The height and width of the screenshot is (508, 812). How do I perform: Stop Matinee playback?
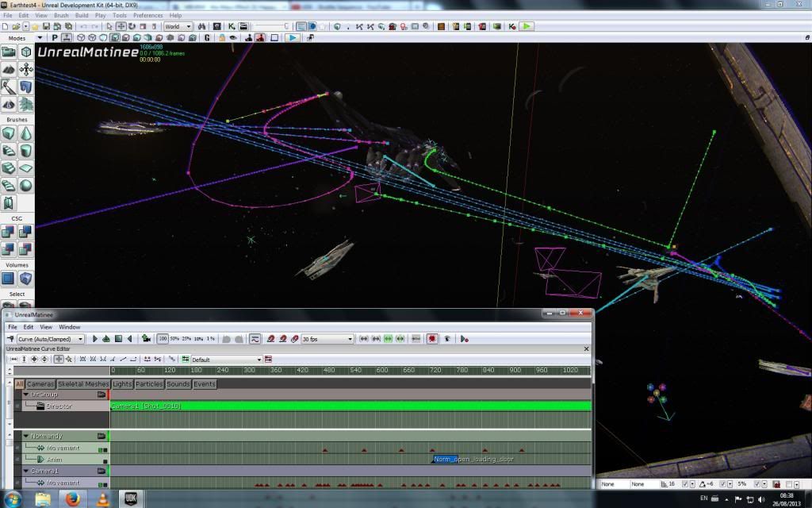click(118, 339)
